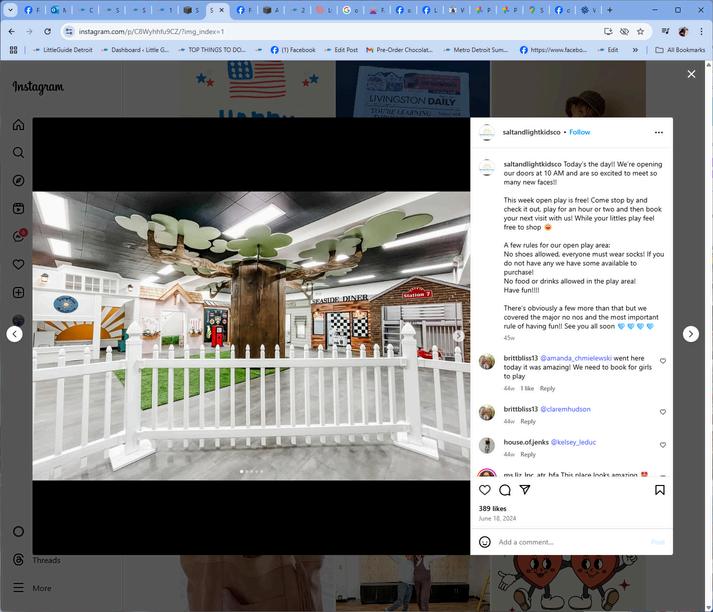This screenshot has width=713, height=612.
Task: Open the Reels icon in sidebar
Action: coord(18,209)
